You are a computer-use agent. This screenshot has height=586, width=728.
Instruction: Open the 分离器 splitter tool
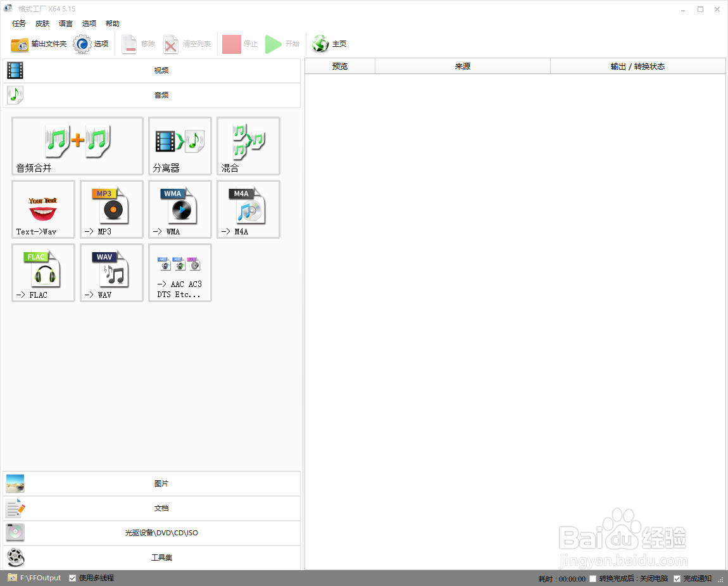[180, 146]
